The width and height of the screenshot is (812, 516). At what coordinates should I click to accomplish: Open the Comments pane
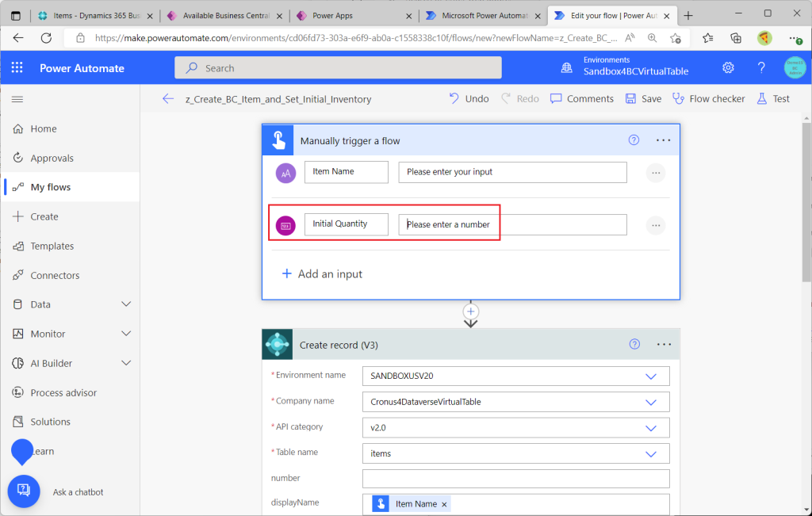point(581,99)
